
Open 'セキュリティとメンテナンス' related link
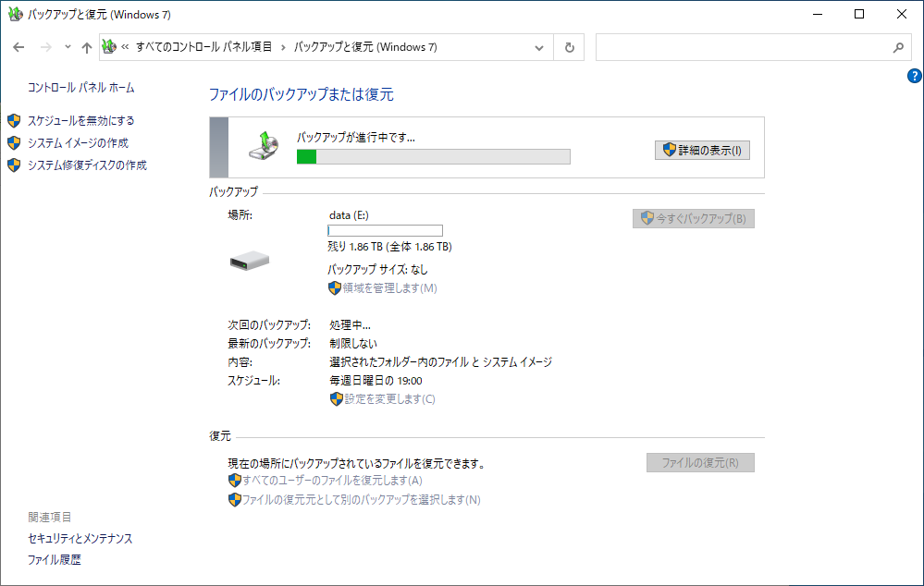pyautogui.click(x=80, y=538)
